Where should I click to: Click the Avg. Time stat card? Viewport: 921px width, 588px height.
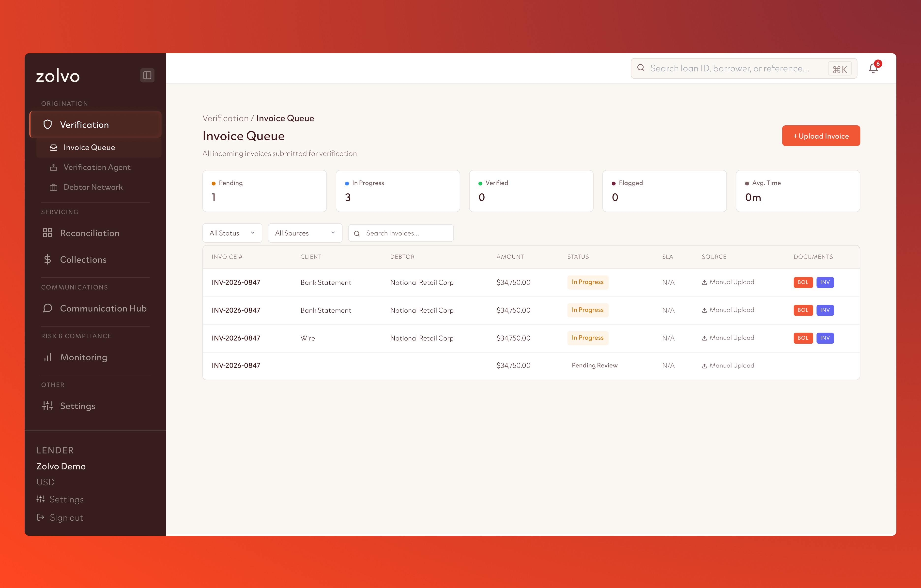click(x=798, y=191)
